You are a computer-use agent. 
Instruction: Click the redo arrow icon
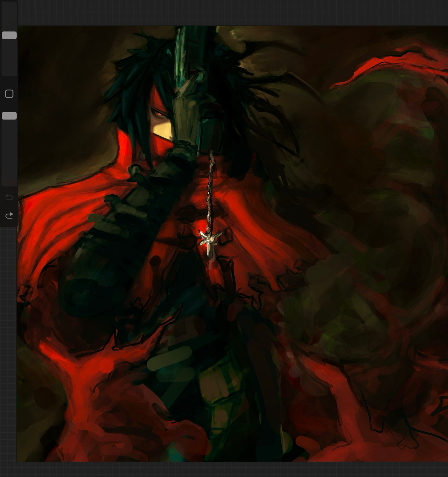pos(9,215)
